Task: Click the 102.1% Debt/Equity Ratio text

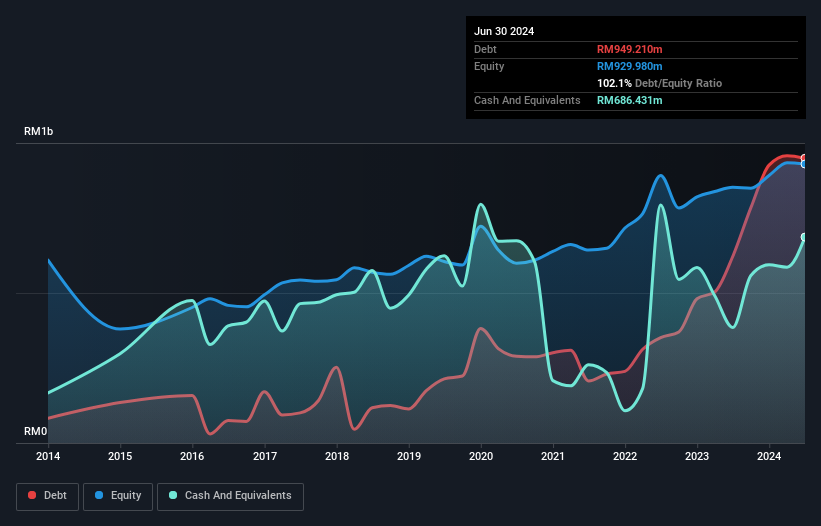Action: coord(659,83)
